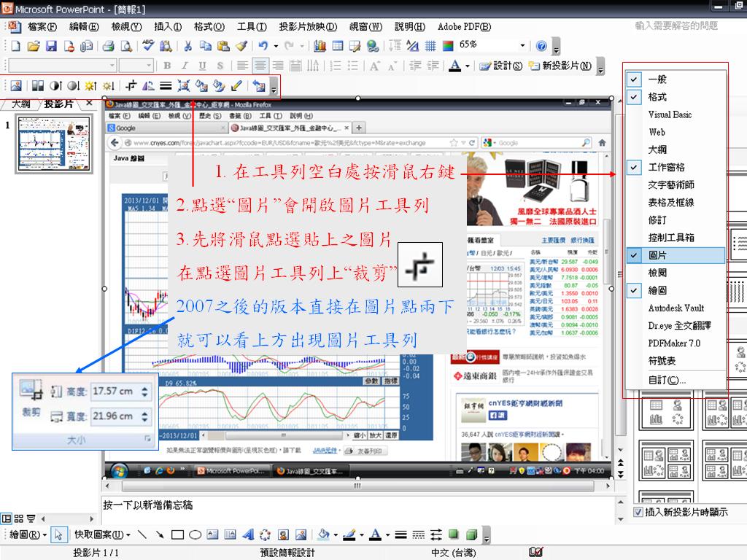Open the 65% zoom dropdown
The image size is (747, 560).
tap(522, 45)
